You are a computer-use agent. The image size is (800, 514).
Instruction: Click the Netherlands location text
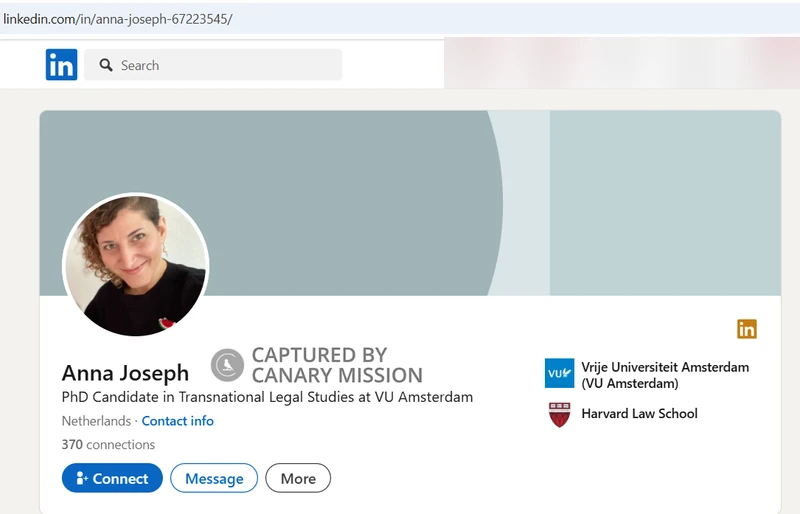[x=96, y=421]
